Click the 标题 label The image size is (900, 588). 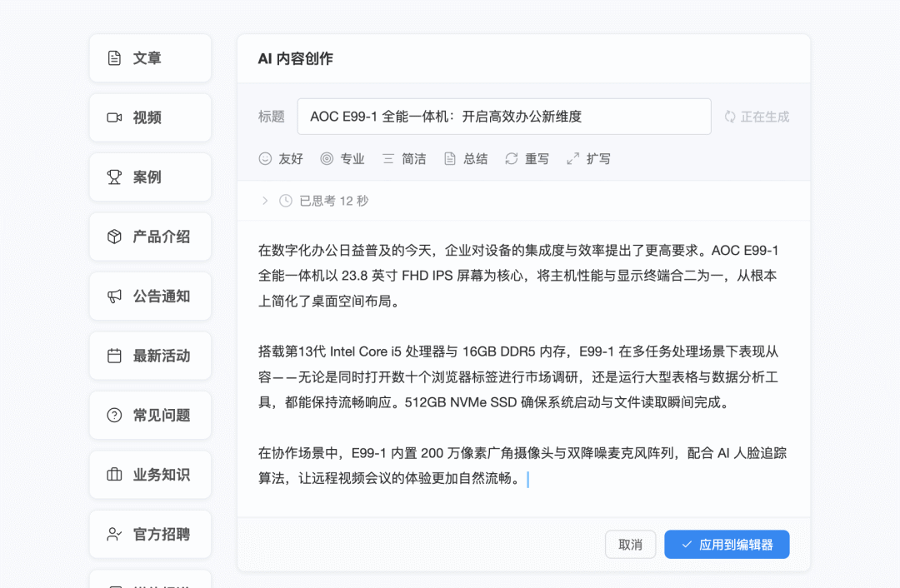click(x=272, y=117)
